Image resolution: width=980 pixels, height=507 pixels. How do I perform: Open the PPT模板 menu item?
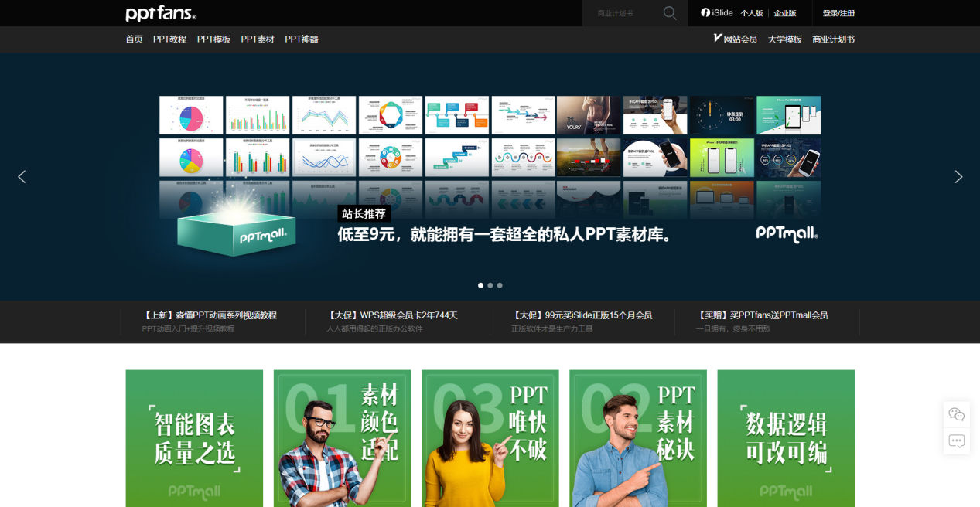coord(213,39)
